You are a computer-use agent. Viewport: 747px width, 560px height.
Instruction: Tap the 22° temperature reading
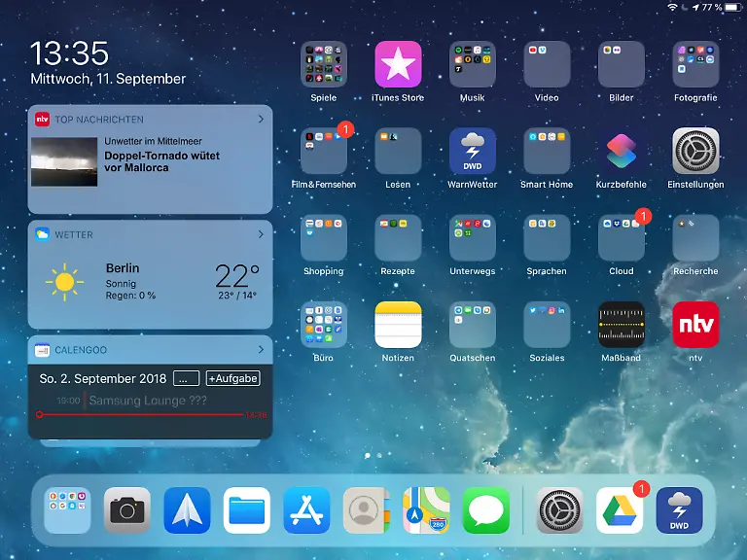coord(236,275)
